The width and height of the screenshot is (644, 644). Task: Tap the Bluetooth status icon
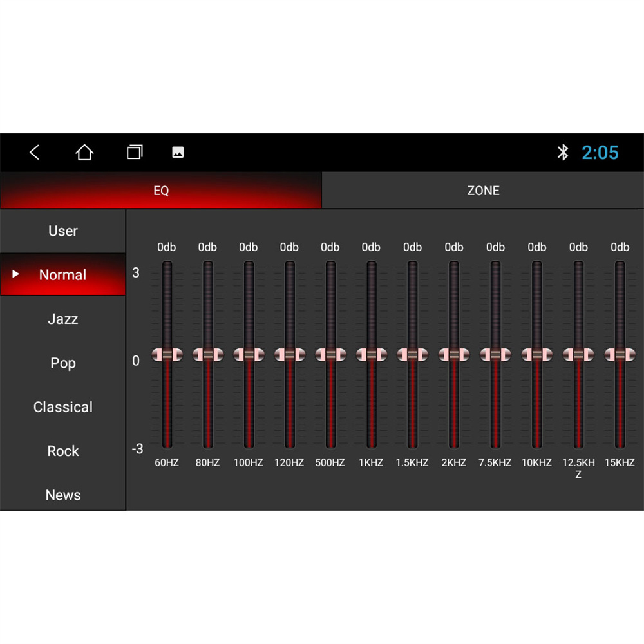[563, 153]
